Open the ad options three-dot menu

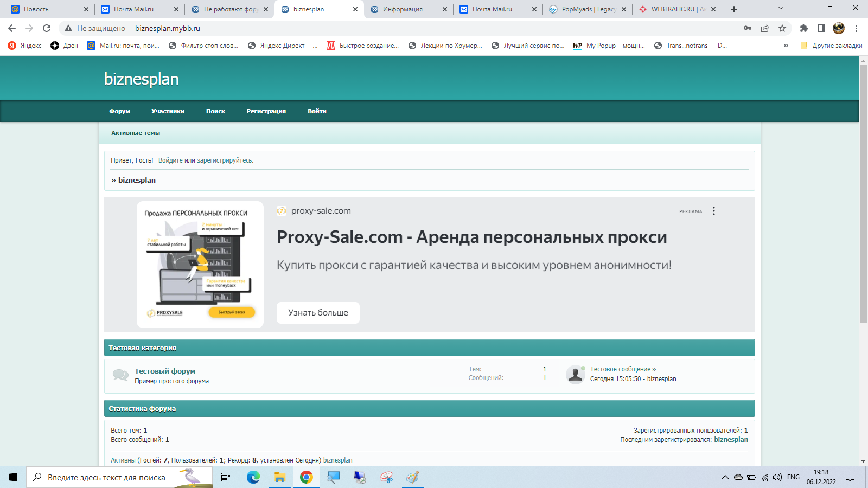[714, 211]
